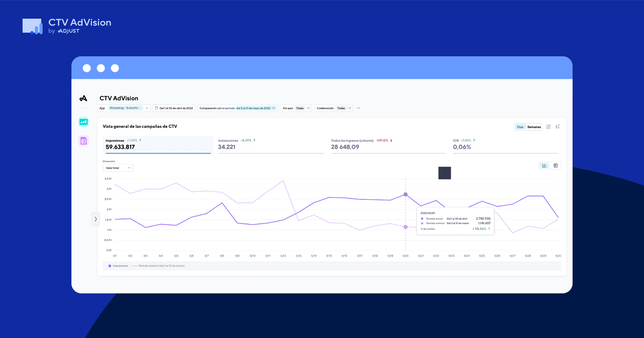The image size is (644, 338).
Task: Open the Del 1 al 30 de abril date picker
Action: tap(174, 108)
